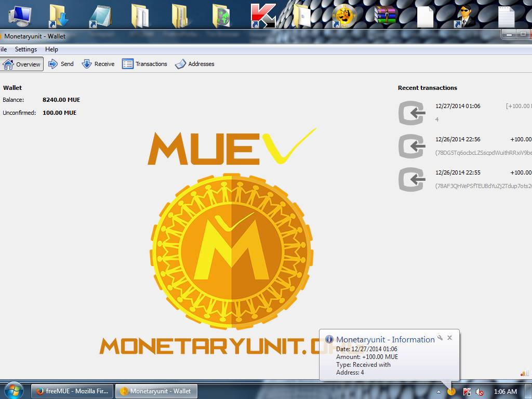Show hidden system tray icons
532x399 pixels.
click(x=438, y=392)
